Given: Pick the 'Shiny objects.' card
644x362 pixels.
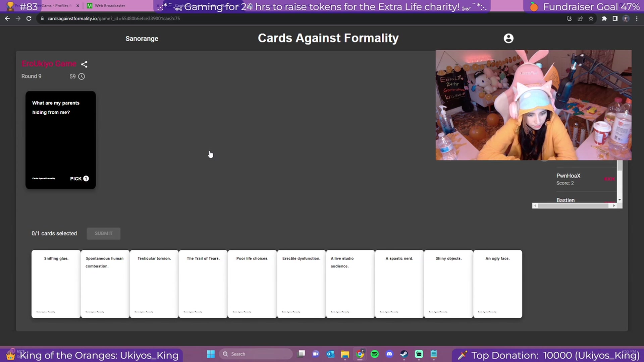Looking at the screenshot, I should [x=448, y=284].
